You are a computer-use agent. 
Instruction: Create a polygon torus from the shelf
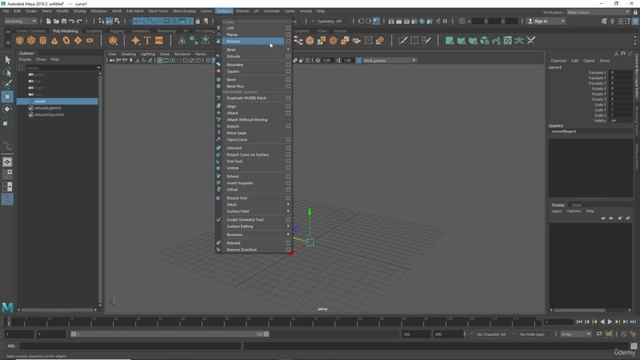(x=66, y=40)
